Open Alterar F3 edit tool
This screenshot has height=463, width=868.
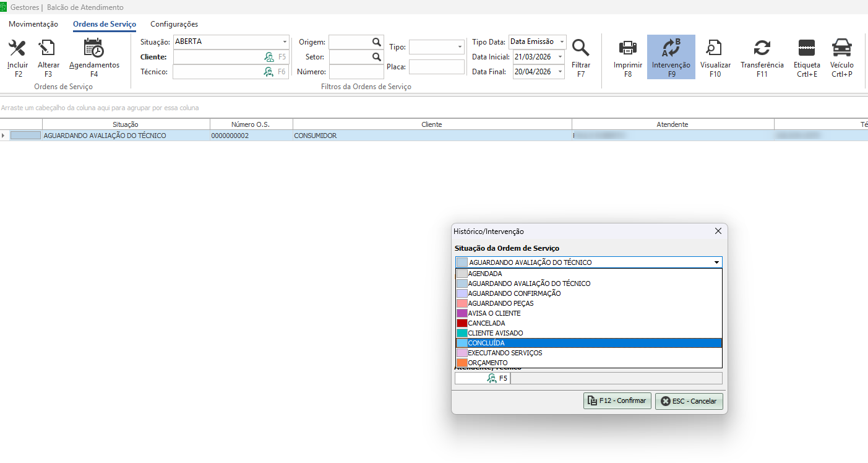pos(48,48)
